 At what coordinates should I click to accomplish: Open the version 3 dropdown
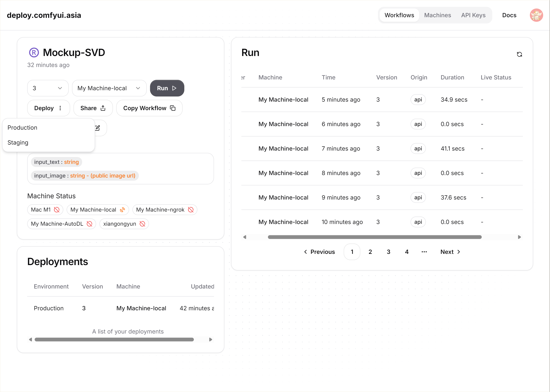point(48,88)
